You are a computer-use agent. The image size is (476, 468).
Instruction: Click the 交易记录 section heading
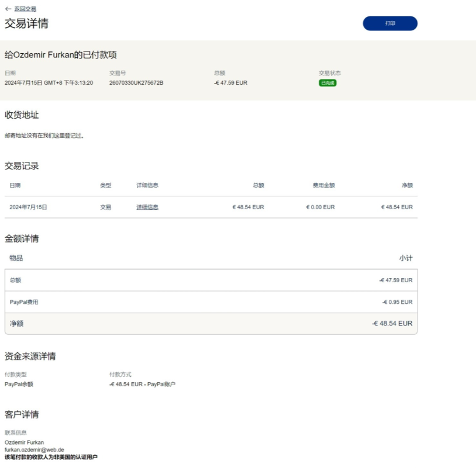pyautogui.click(x=22, y=166)
